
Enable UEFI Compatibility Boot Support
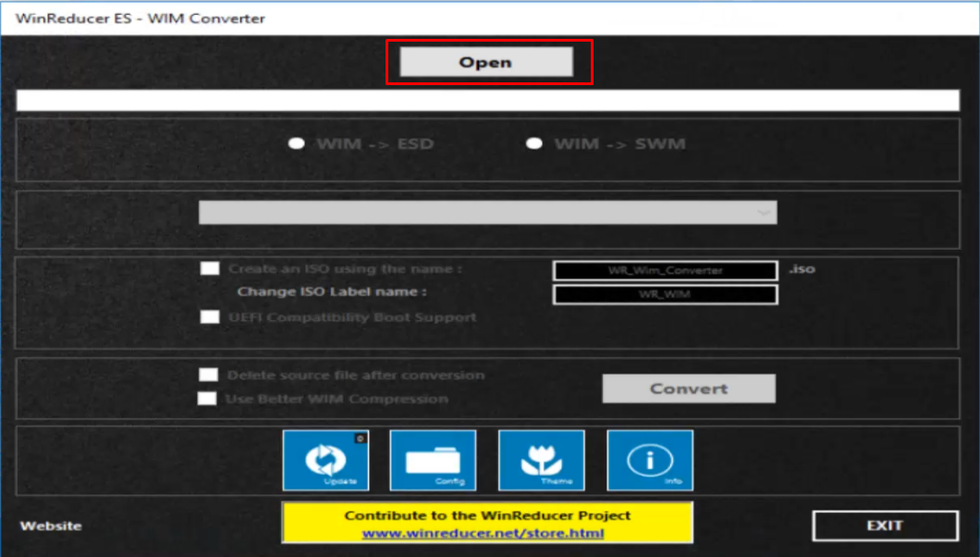tap(210, 317)
